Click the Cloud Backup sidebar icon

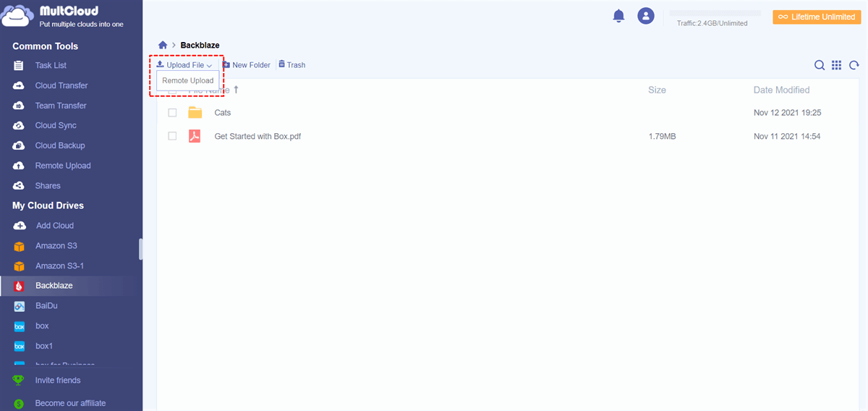coord(20,145)
